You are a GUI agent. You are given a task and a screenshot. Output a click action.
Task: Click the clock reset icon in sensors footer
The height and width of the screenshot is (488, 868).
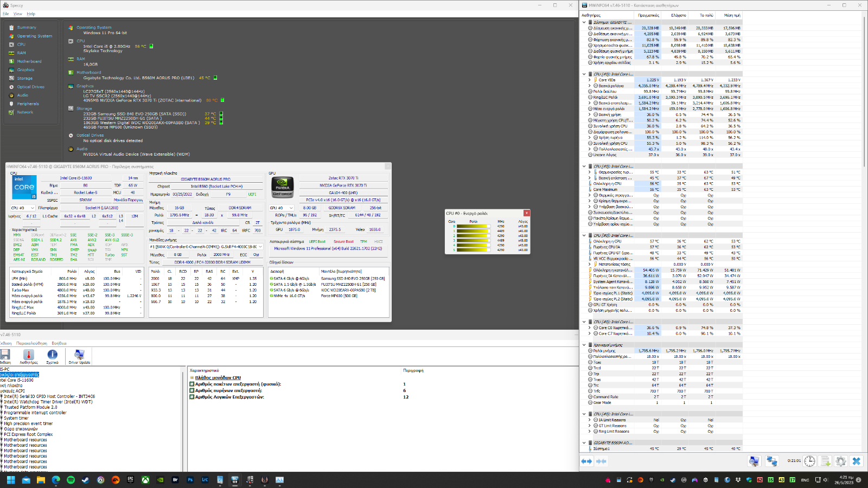point(809,461)
